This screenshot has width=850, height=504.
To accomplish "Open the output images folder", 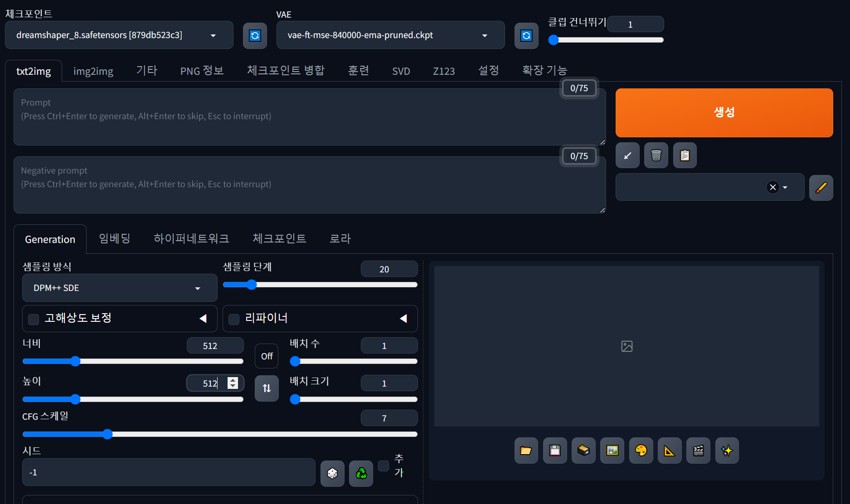I will point(526,451).
